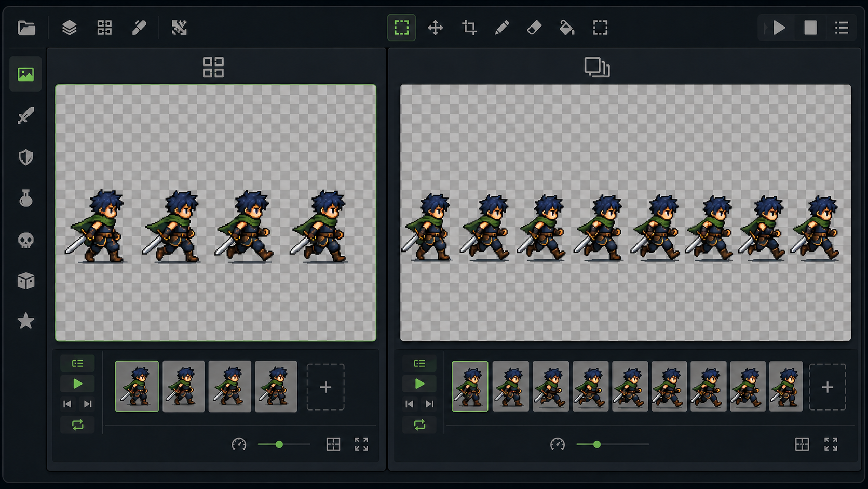Screen dimensions: 868x489
Task: Select the skull category in left sidebar
Action: click(x=25, y=240)
